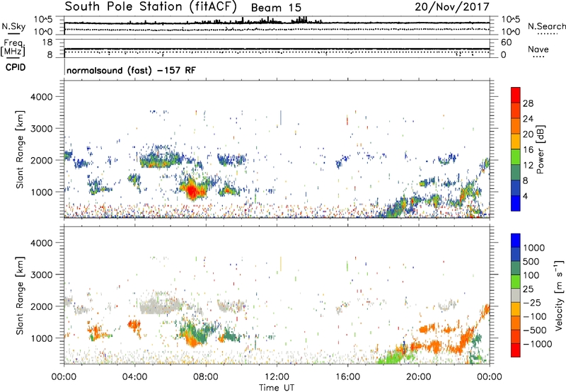The width and height of the screenshot is (566, 392).
Task: Click the 'South Pole Station (fitACF)' title
Action: coord(151,6)
